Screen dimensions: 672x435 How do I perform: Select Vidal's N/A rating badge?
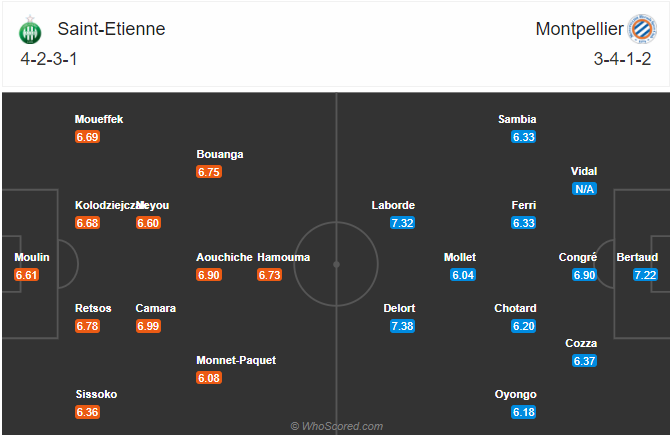point(584,189)
